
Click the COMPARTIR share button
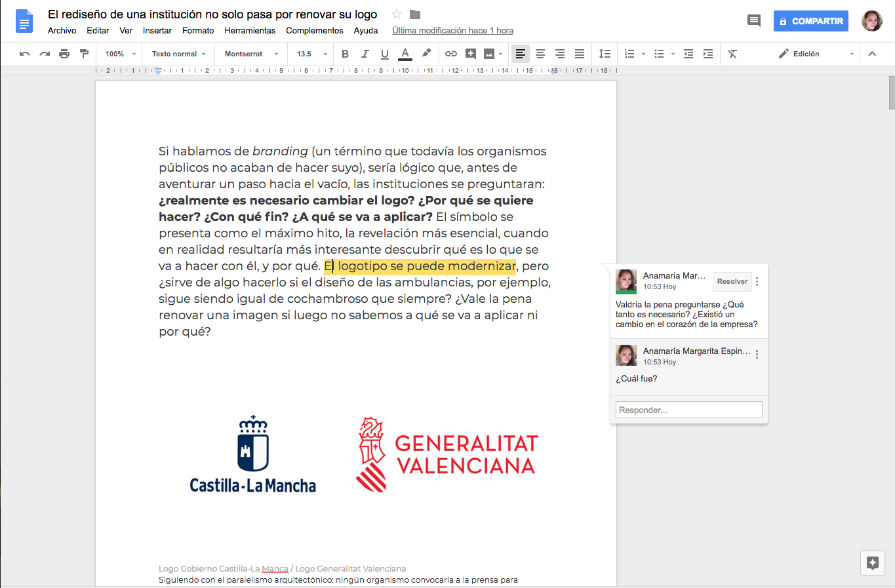click(810, 21)
